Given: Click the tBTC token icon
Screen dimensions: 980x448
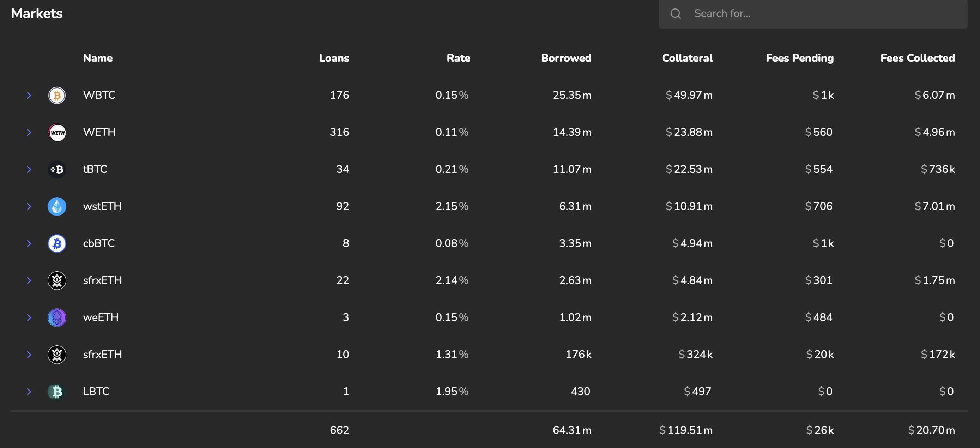Looking at the screenshot, I should (57, 169).
